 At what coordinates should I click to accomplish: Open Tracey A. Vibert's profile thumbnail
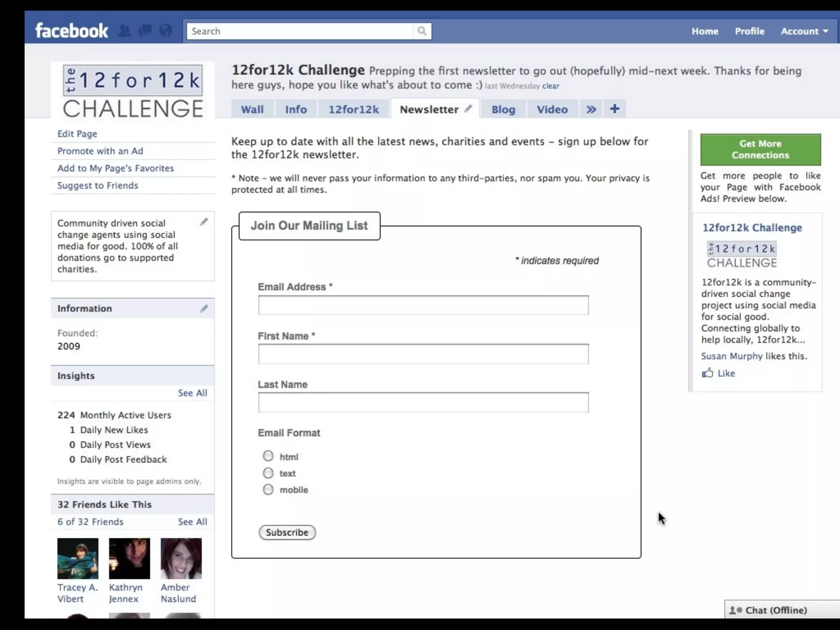coord(78,558)
